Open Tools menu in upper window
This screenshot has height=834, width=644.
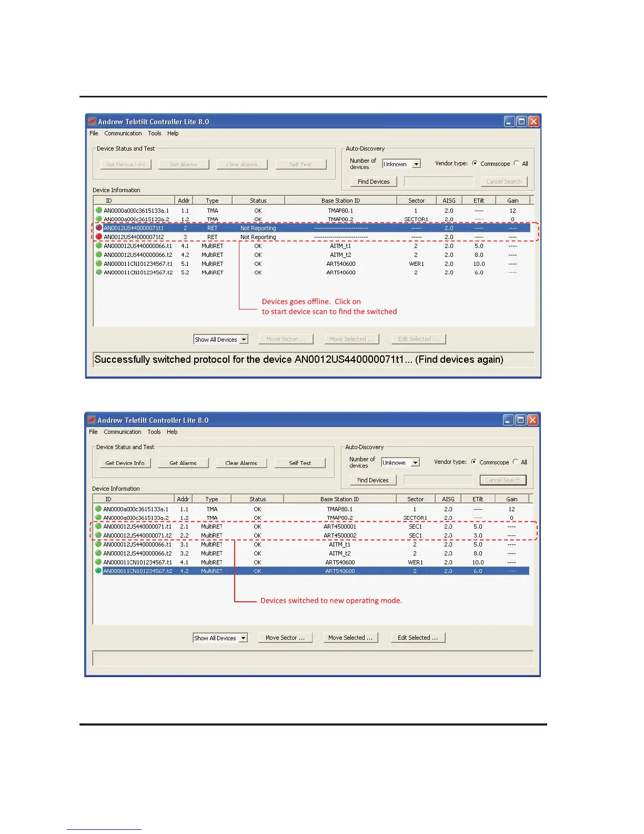pos(155,133)
